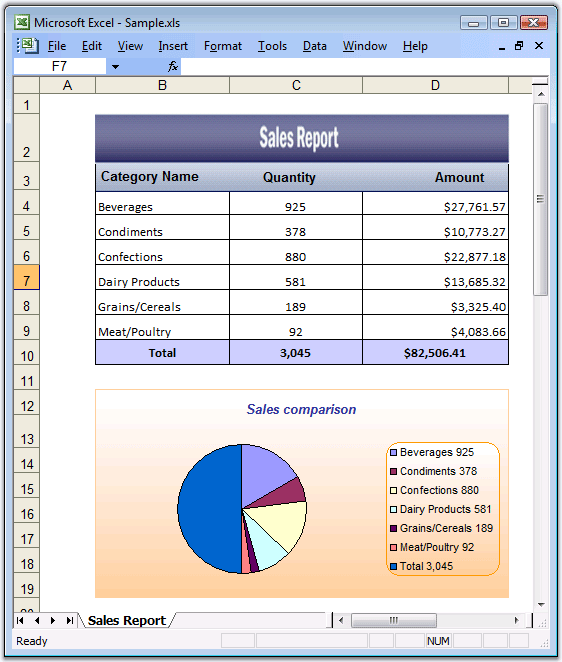Select the total quantity cell 3,045
Image resolution: width=562 pixels, height=662 pixels.
(x=296, y=353)
